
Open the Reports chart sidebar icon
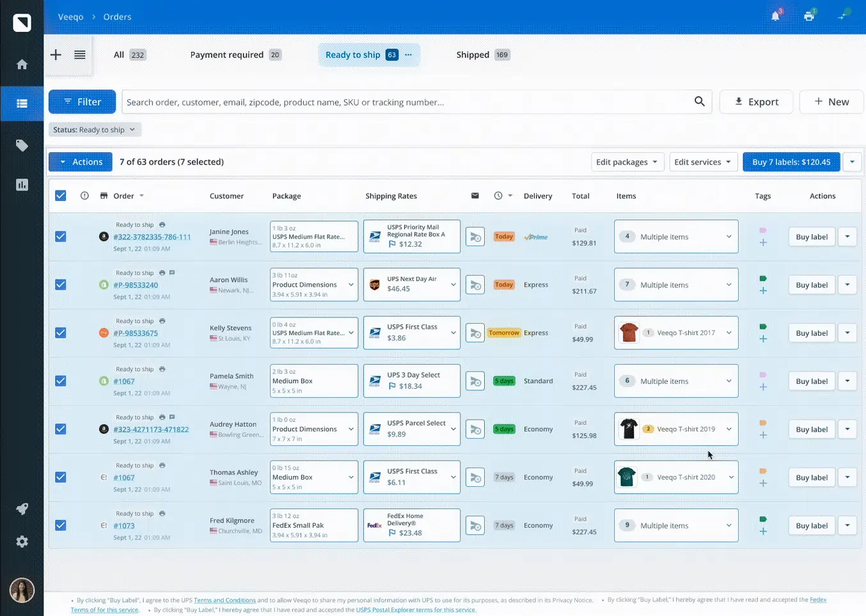click(22, 185)
